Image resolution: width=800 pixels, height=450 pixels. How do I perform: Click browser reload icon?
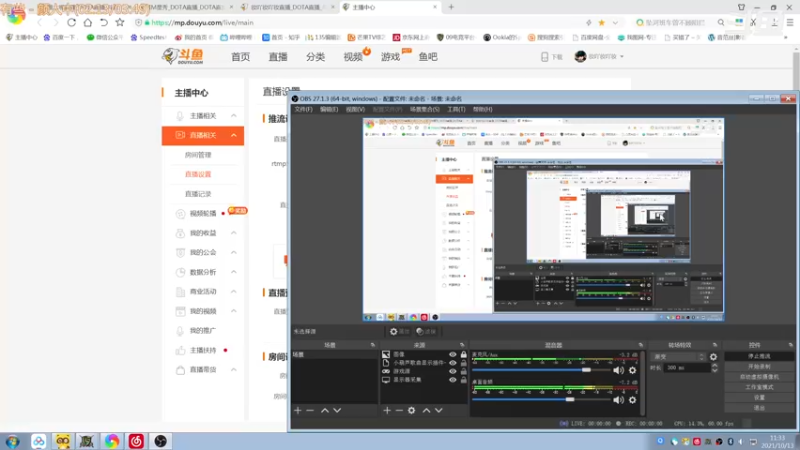71,22
